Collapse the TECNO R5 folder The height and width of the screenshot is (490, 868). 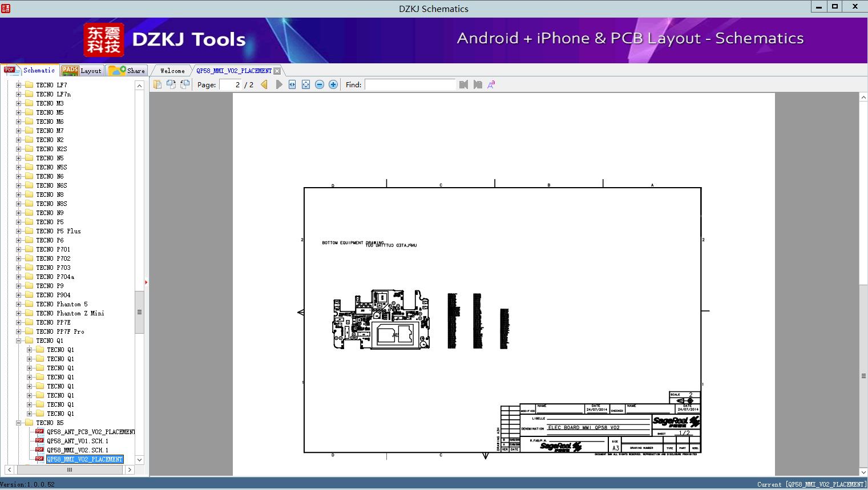click(x=18, y=423)
